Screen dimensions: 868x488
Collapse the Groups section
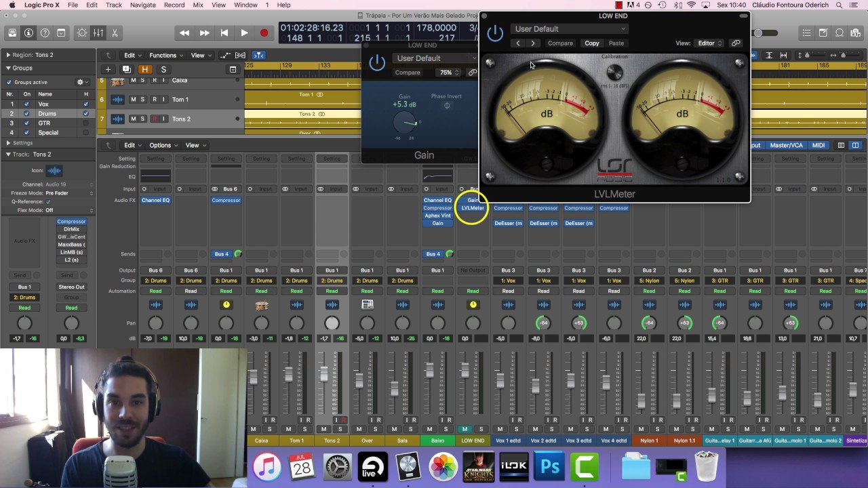(8, 68)
